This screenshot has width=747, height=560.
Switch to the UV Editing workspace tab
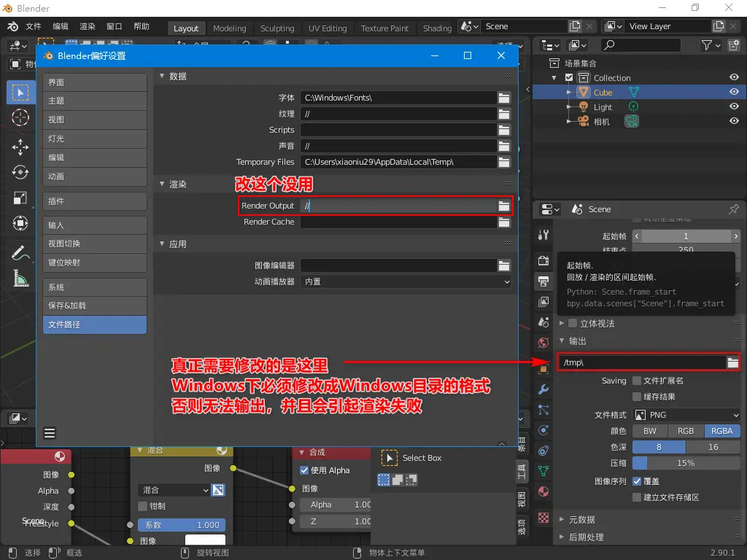[328, 28]
